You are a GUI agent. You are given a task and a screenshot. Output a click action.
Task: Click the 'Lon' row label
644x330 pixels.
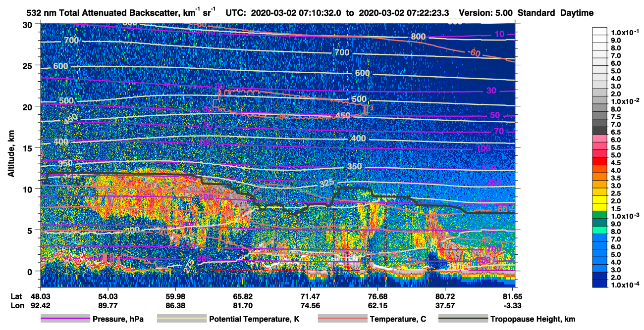pyautogui.click(x=17, y=305)
